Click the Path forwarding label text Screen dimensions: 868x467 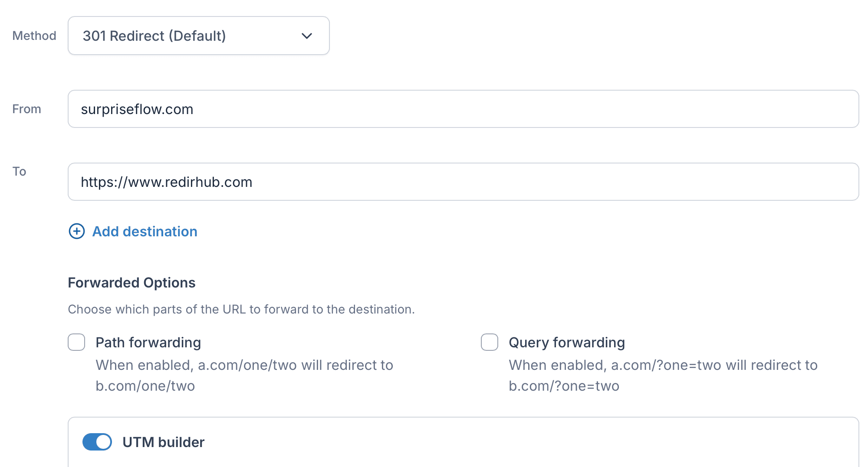tap(148, 343)
